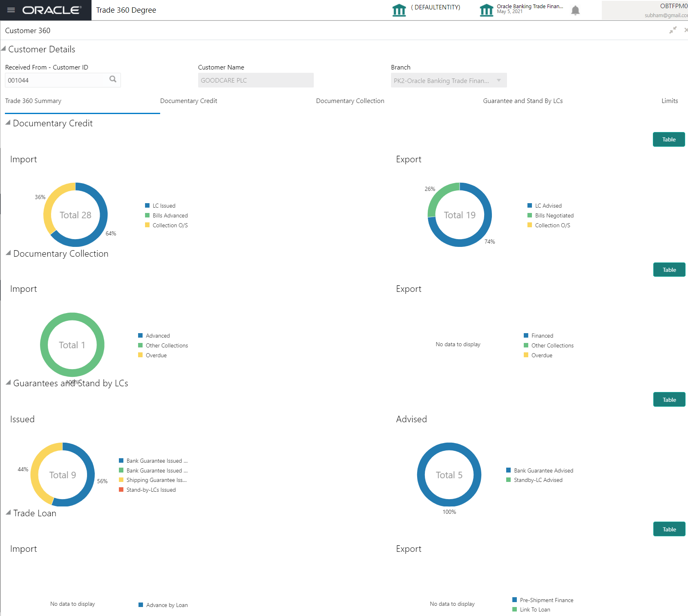Open the Guarantee and Stand By LCs tab

pos(523,101)
